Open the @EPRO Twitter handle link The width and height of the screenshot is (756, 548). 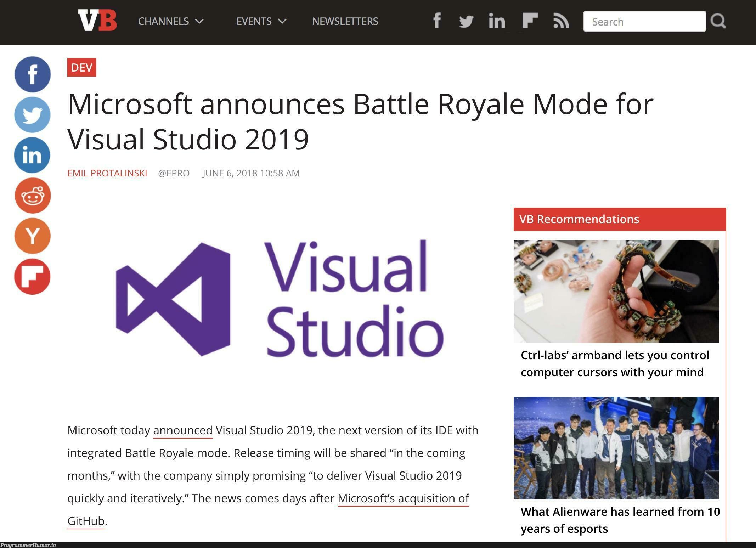[174, 173]
